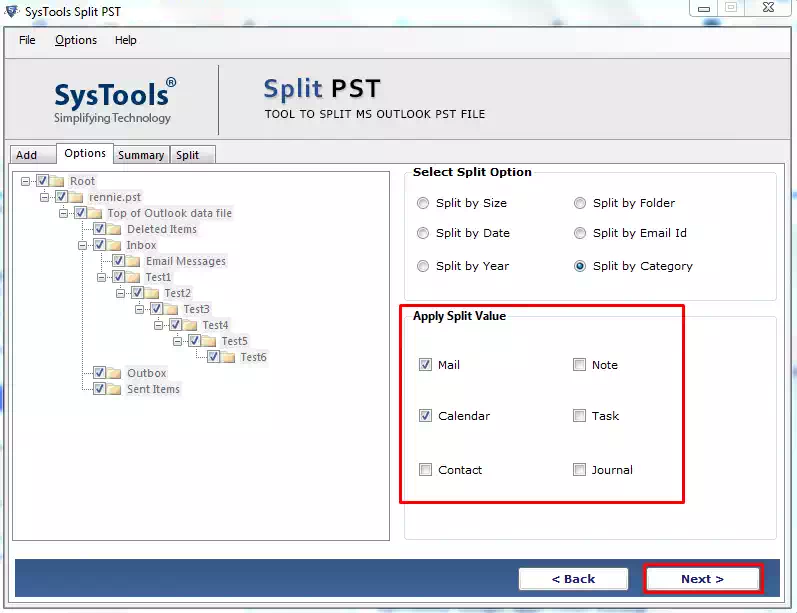Collapse the Test5 tree node
Image resolution: width=797 pixels, height=613 pixels.
[x=177, y=342]
